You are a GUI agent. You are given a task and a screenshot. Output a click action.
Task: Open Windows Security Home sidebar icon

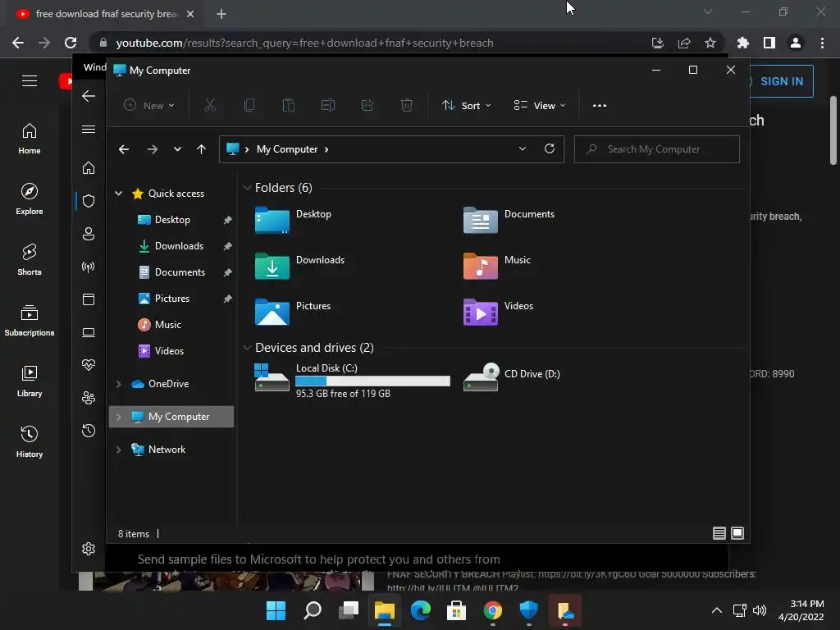[89, 168]
